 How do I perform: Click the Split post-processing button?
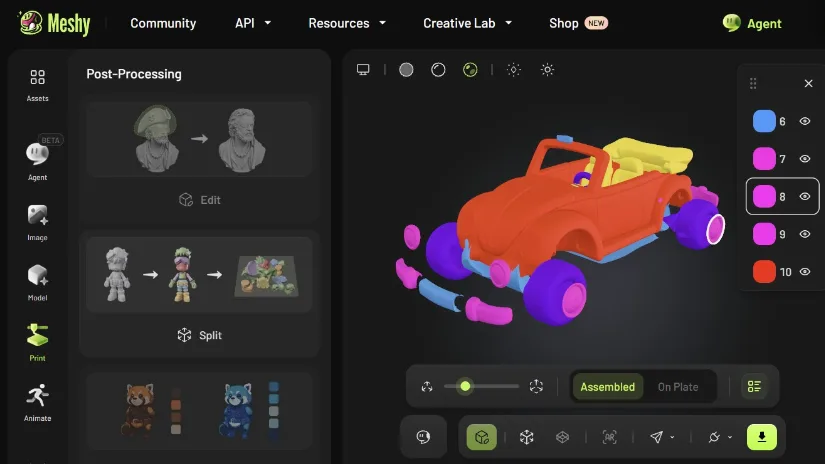click(199, 335)
